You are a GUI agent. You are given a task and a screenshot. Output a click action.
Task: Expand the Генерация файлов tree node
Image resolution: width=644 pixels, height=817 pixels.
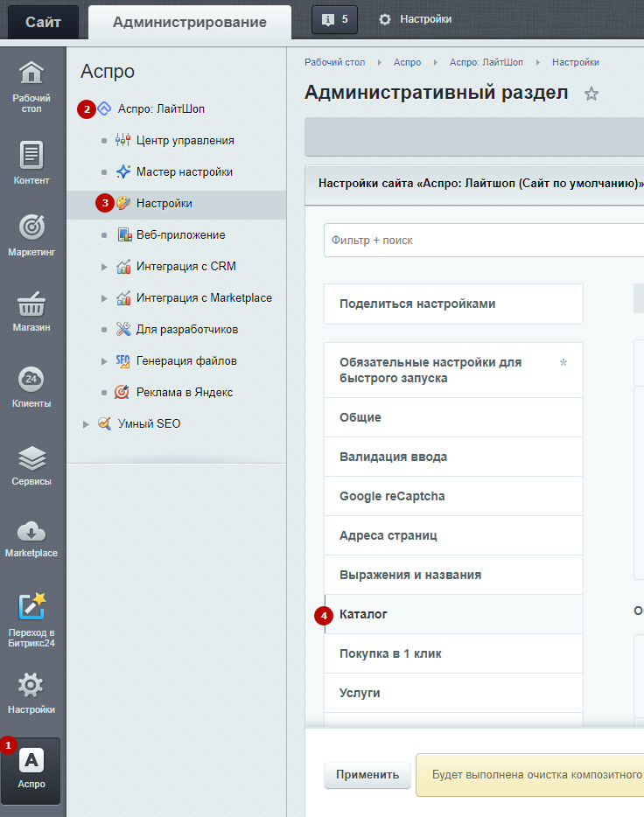[104, 361]
